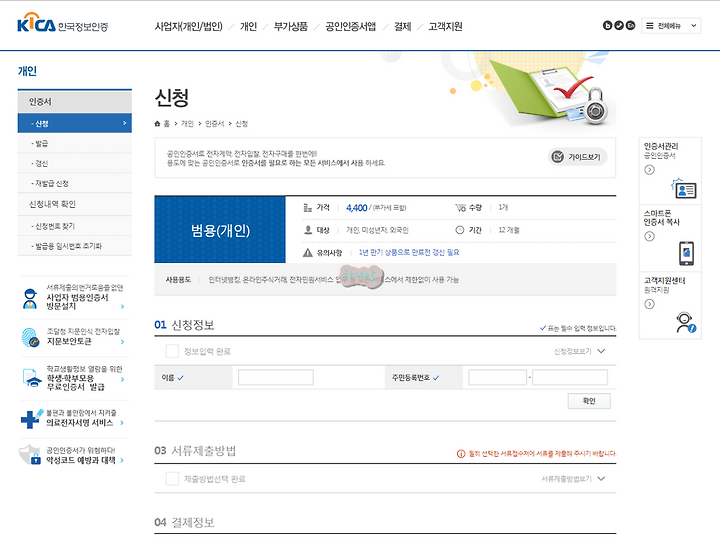This screenshot has height=553, width=720.
Task: Click first 주민등록번호 input field
Action: coord(497,378)
